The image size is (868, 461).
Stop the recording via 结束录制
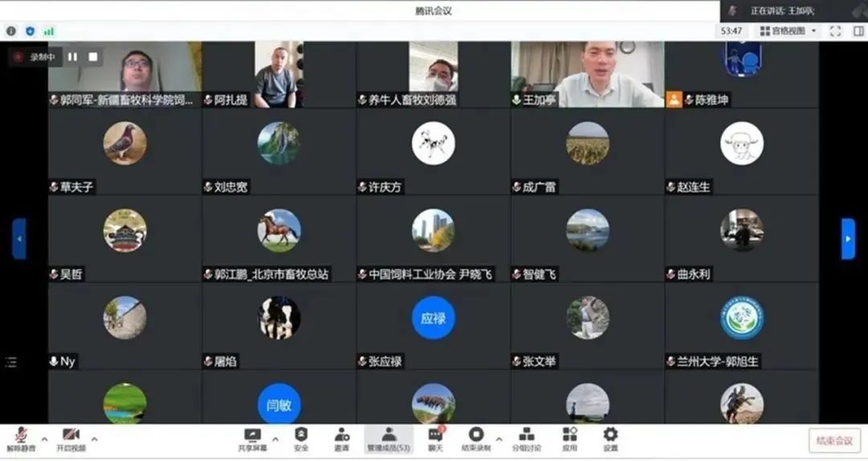[x=476, y=438]
